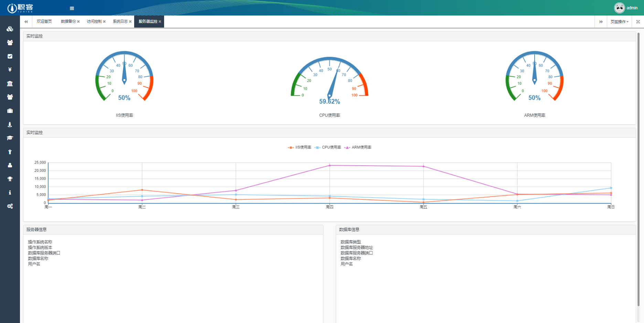Expand the 页签操作 dropdown
Viewport: 644px width, 323px height.
point(619,22)
